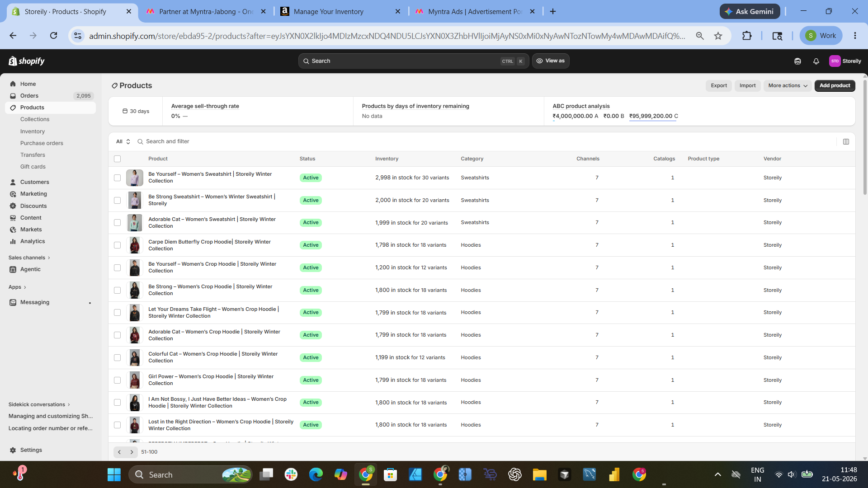The width and height of the screenshot is (868, 488).
Task: Check Lost in the Right Direction checkbox
Action: pos(118,425)
